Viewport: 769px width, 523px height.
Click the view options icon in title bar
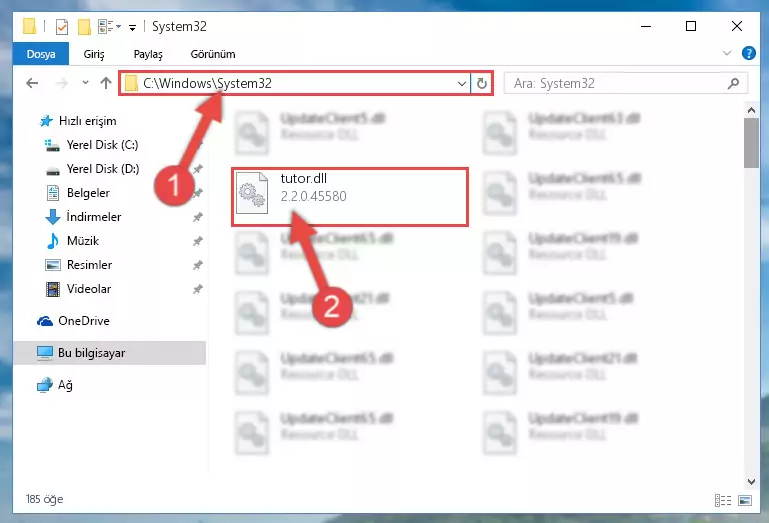pos(104,26)
